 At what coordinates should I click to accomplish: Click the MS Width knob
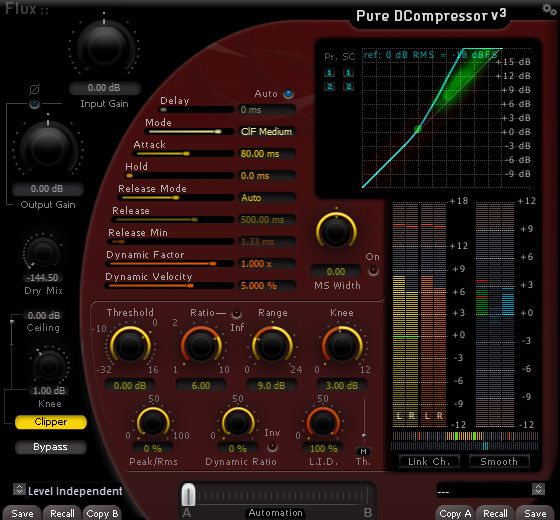[x=336, y=231]
